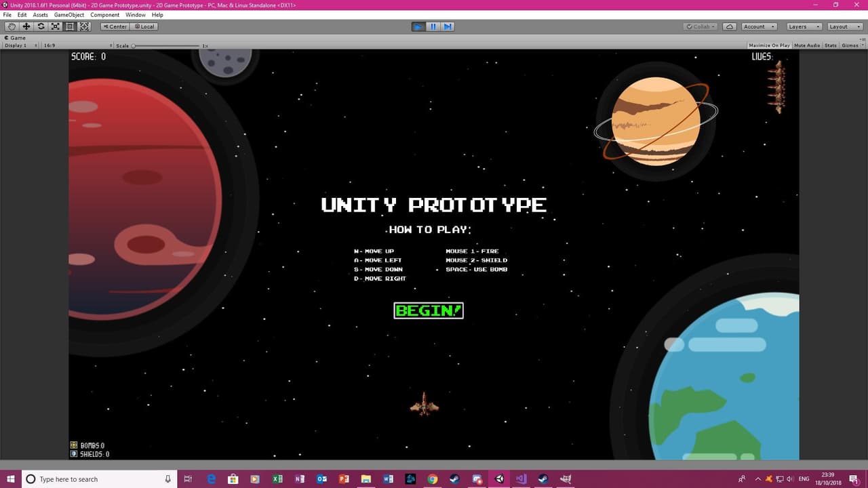Click the green BEGIN! button

(429, 310)
